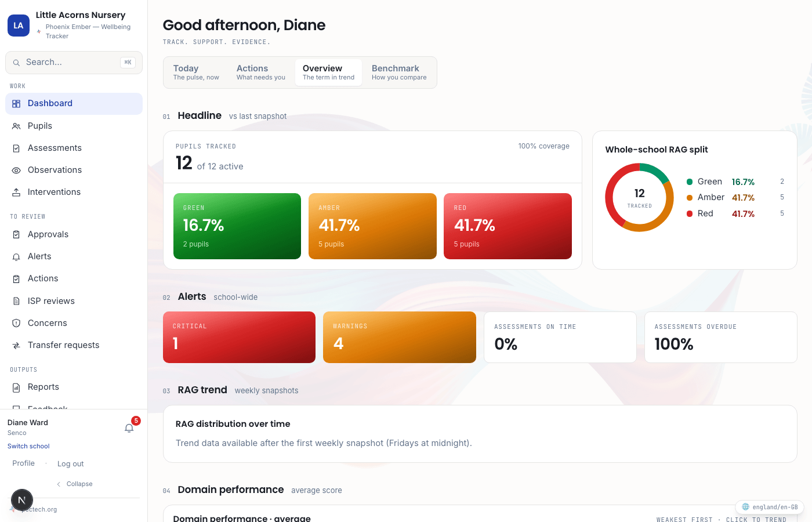
Task: Open Reports under Outputs
Action: tap(74, 387)
